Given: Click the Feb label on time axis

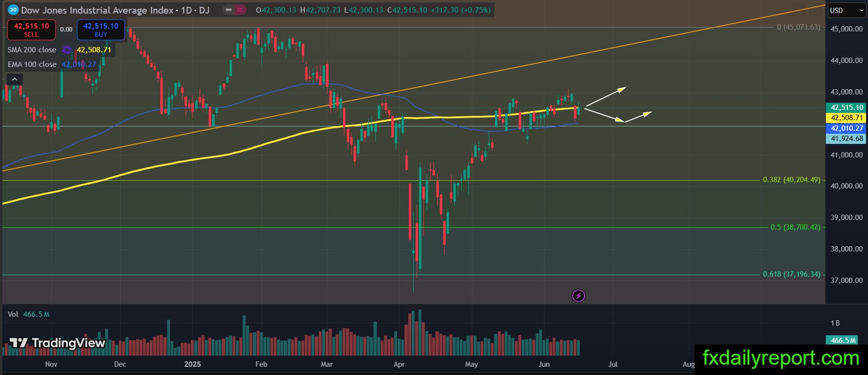Looking at the screenshot, I should 261,364.
